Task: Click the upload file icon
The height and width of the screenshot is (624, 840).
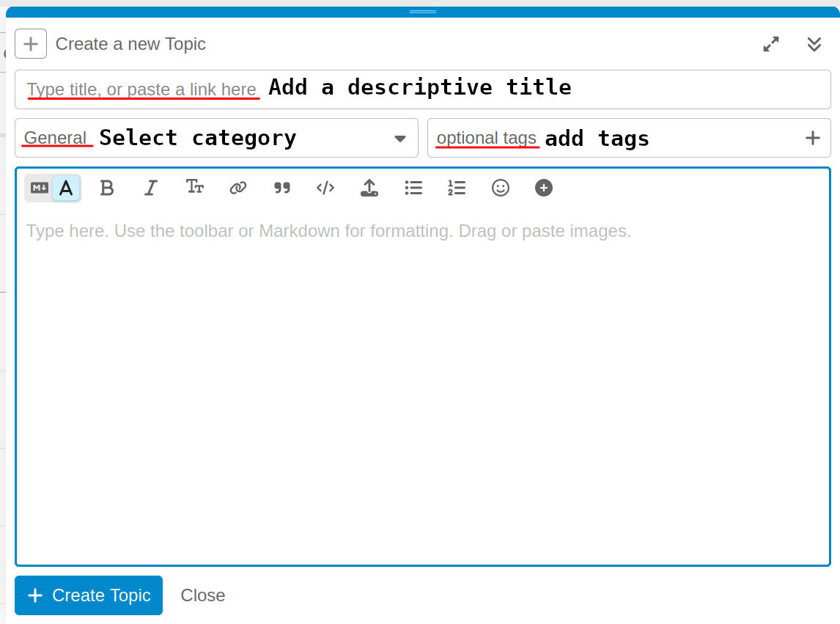Action: pyautogui.click(x=369, y=188)
